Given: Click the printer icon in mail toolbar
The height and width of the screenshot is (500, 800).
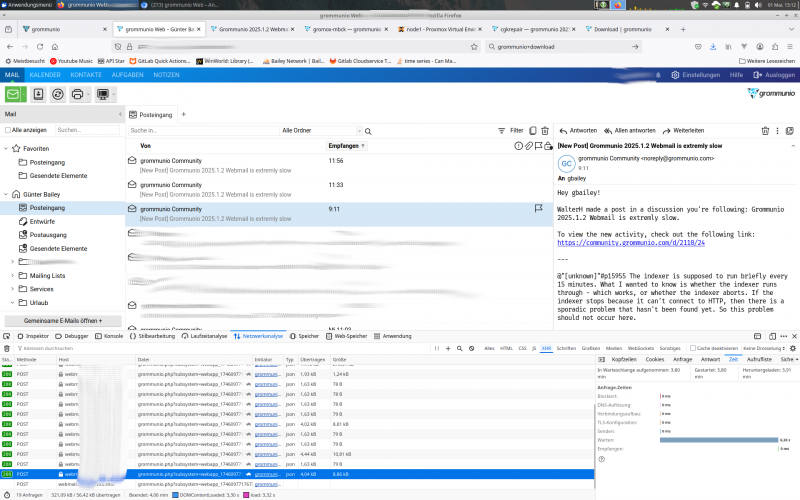Looking at the screenshot, I should 78,94.
